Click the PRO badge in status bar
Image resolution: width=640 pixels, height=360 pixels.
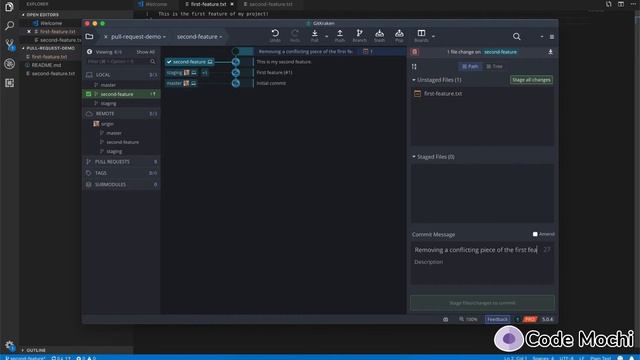[x=530, y=320]
